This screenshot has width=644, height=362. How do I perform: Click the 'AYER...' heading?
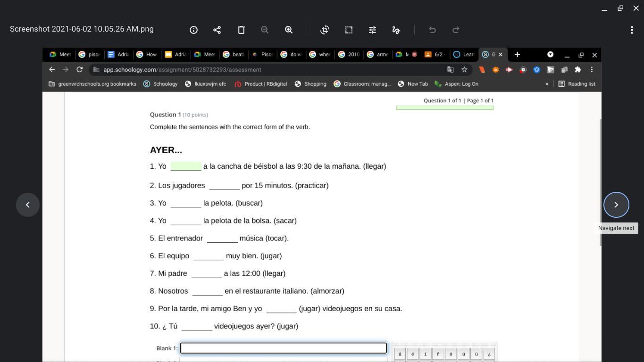[166, 150]
